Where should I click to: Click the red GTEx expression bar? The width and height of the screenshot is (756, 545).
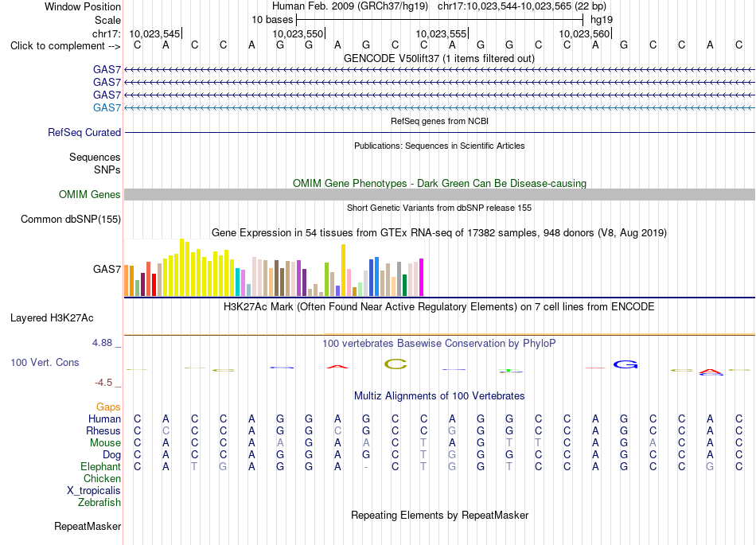tap(154, 285)
